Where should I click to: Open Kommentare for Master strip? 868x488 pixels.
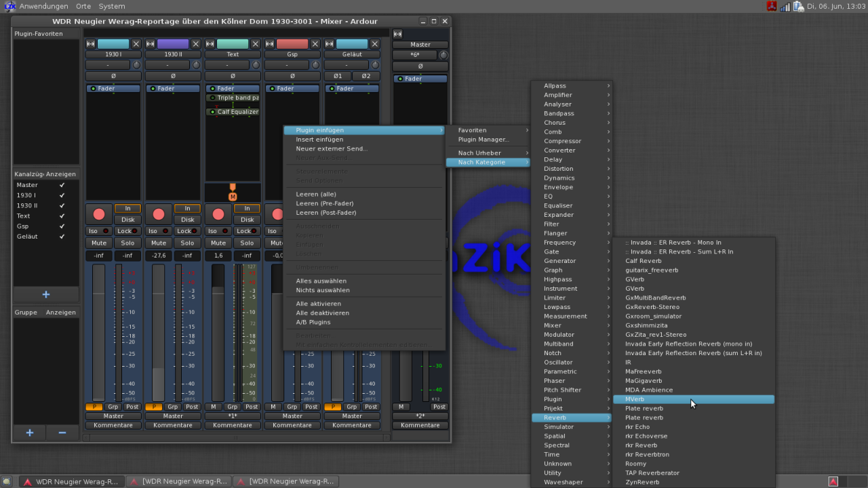tap(420, 426)
